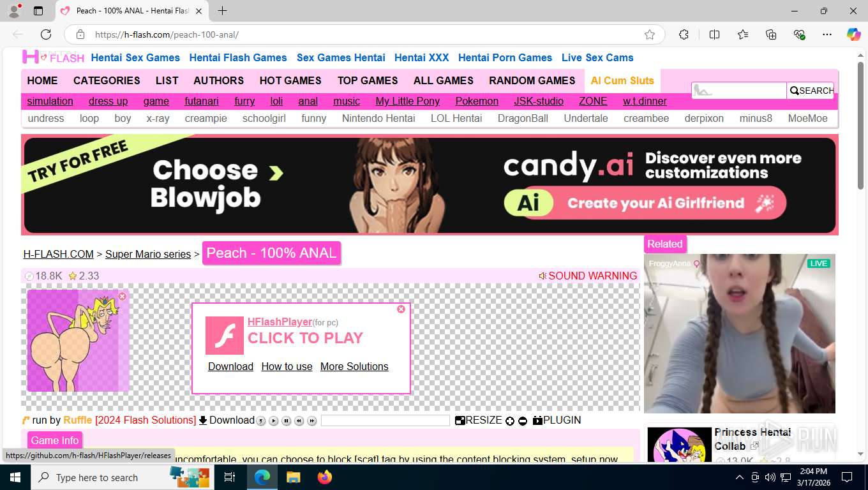Click the Undertale tag link
Screen dimensions: 868x490
tap(586, 118)
